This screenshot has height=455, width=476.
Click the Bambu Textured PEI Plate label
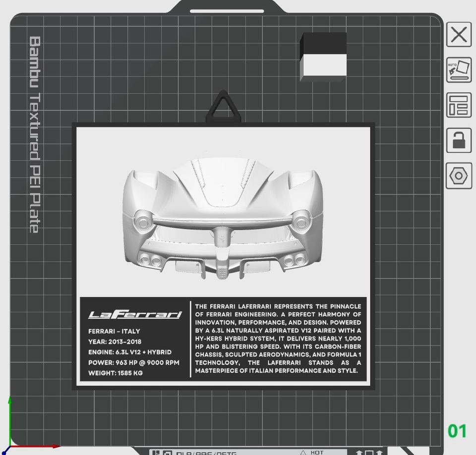tap(35, 135)
